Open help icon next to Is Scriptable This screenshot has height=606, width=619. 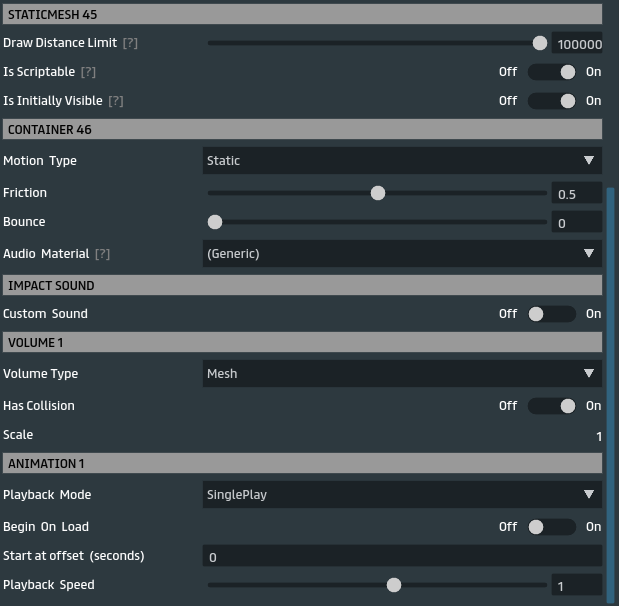pyautogui.click(x=88, y=72)
